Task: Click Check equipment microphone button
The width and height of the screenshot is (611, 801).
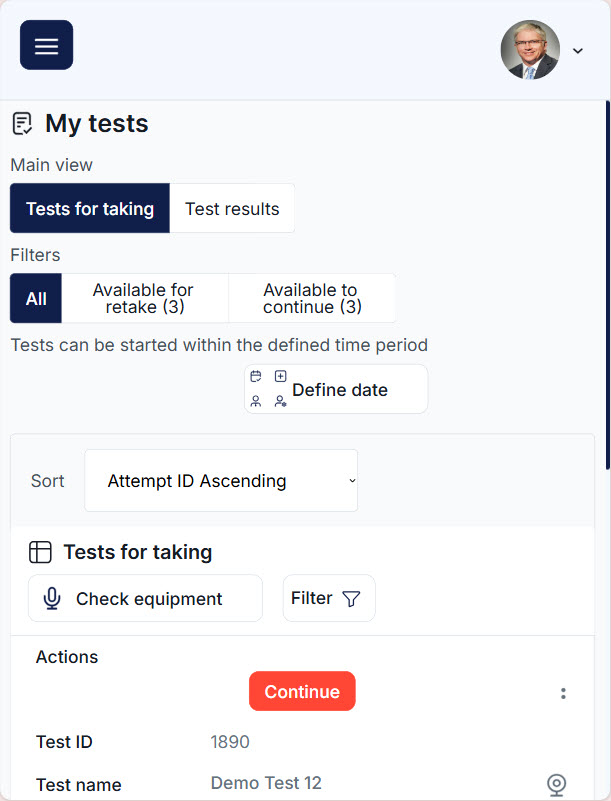Action: click(x=145, y=599)
